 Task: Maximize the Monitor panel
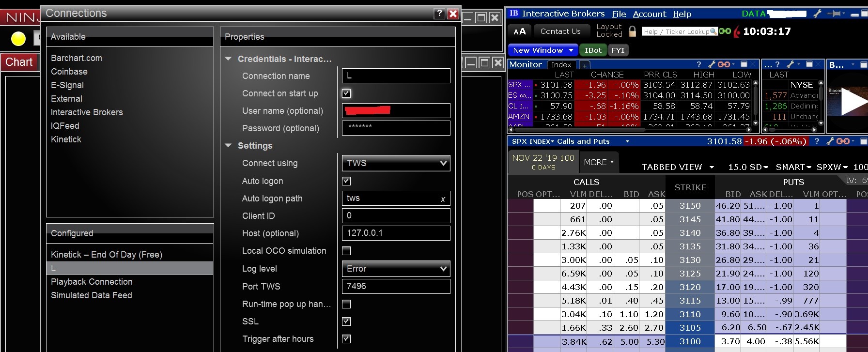pos(744,64)
